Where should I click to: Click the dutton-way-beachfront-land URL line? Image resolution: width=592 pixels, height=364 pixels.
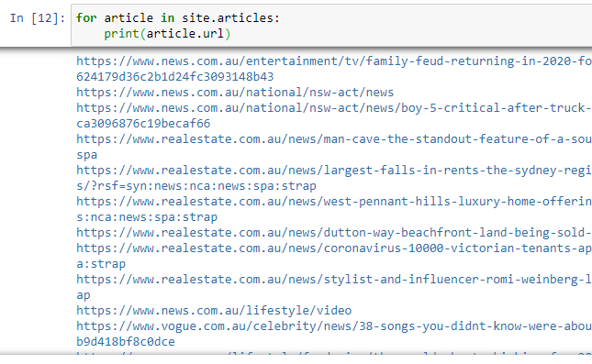[x=334, y=233]
